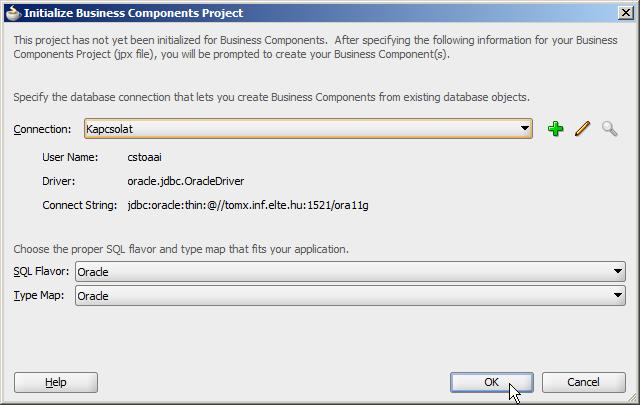Click the Type Map Oracle field

coord(350,296)
